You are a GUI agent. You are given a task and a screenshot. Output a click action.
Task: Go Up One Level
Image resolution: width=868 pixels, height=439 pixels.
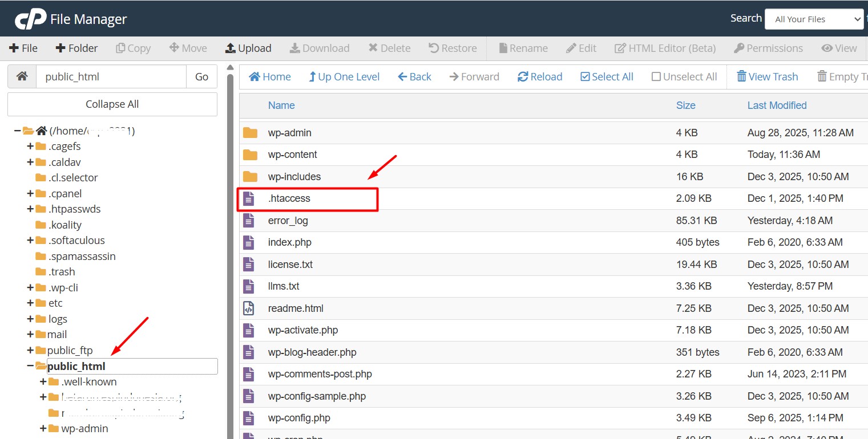(344, 77)
